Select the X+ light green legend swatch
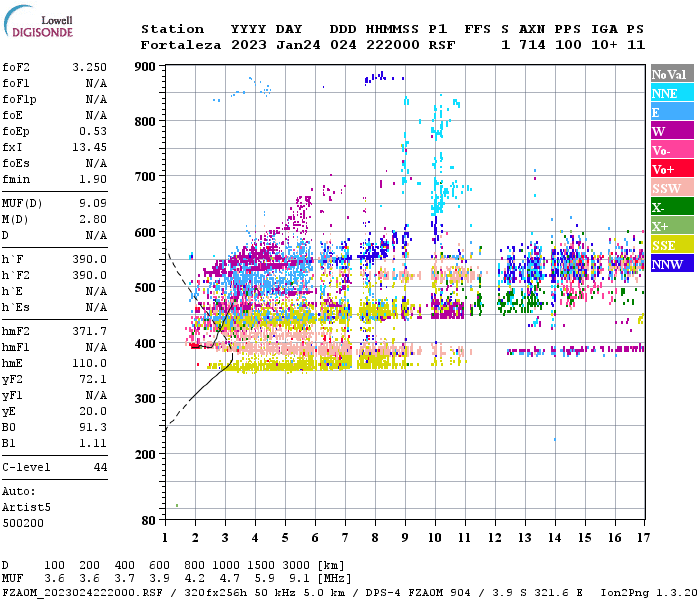This screenshot has height=600, width=700. [672, 225]
